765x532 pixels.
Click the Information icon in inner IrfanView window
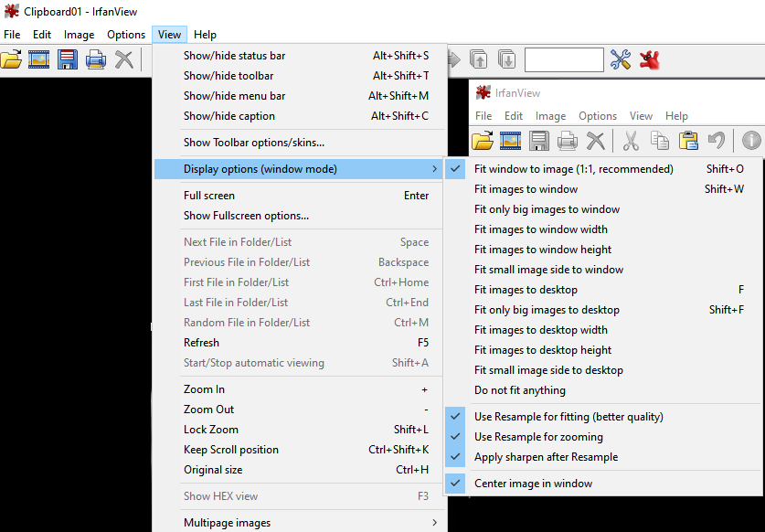[x=751, y=141]
